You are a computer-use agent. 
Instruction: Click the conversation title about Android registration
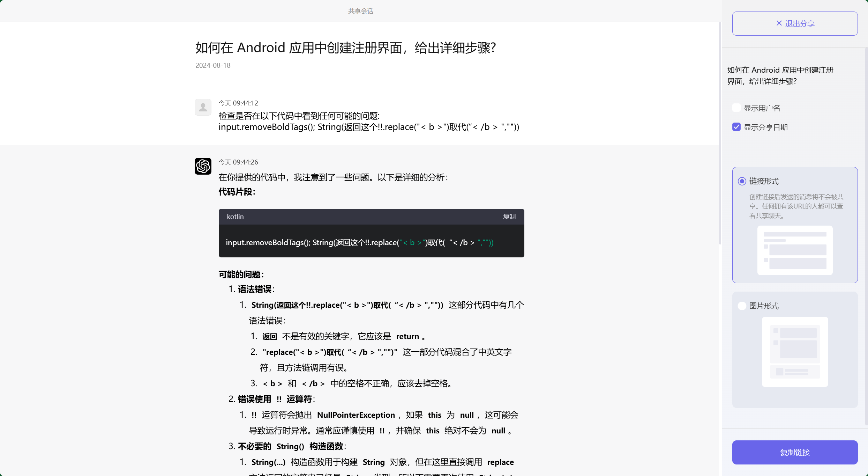[x=345, y=47]
